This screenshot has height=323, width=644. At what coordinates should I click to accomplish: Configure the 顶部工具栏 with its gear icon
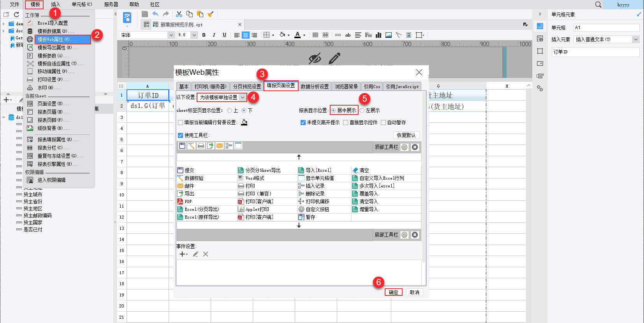405,147
